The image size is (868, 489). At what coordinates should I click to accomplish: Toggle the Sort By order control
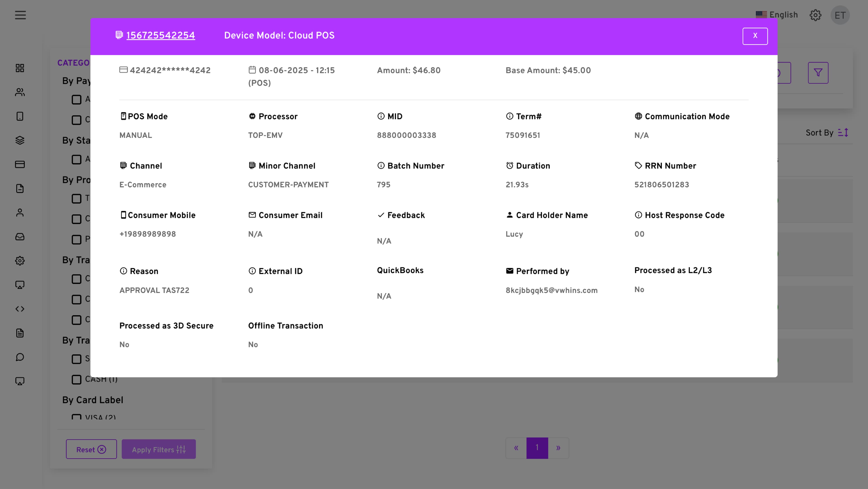[843, 133]
